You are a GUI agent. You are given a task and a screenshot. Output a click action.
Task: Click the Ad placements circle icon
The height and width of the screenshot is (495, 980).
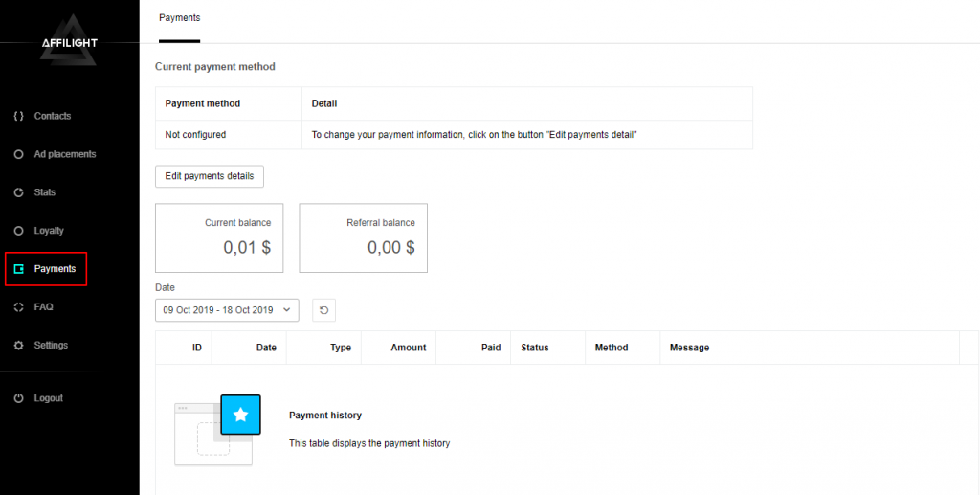click(x=19, y=154)
